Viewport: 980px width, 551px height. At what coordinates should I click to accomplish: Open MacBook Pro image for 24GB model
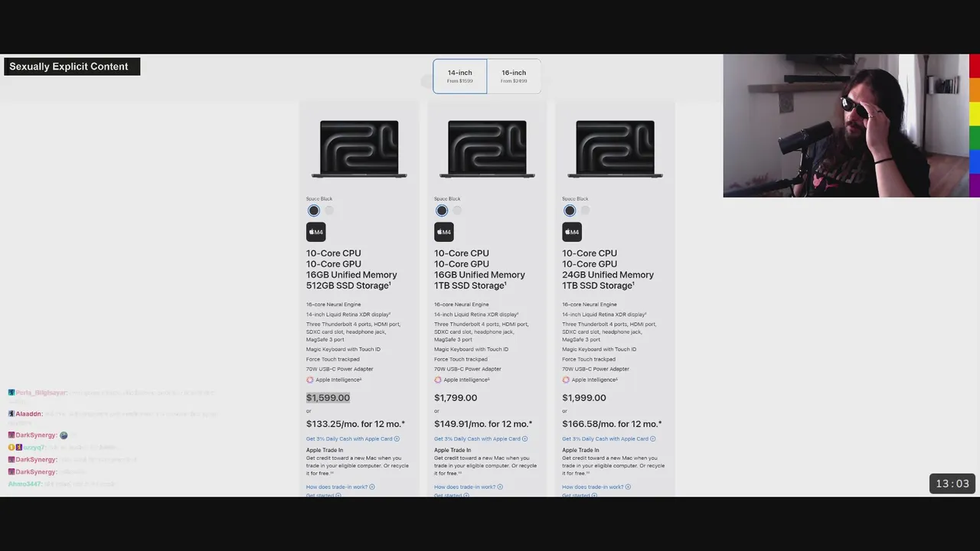point(615,149)
